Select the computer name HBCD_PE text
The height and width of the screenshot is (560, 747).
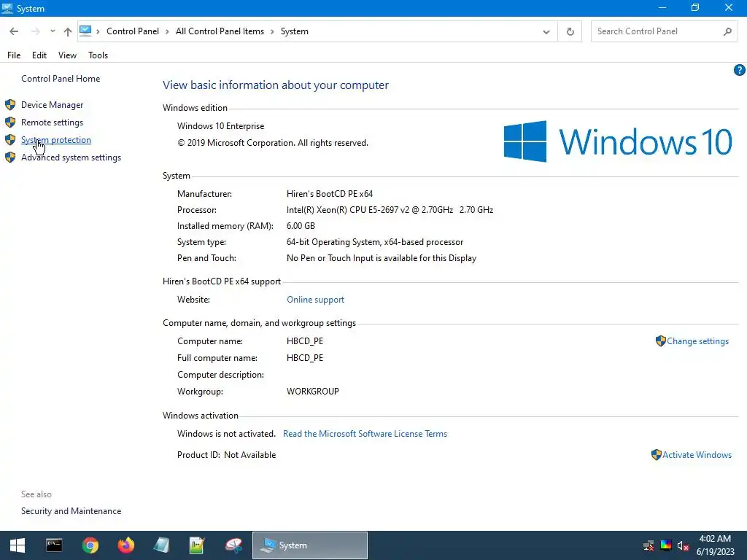pos(305,341)
